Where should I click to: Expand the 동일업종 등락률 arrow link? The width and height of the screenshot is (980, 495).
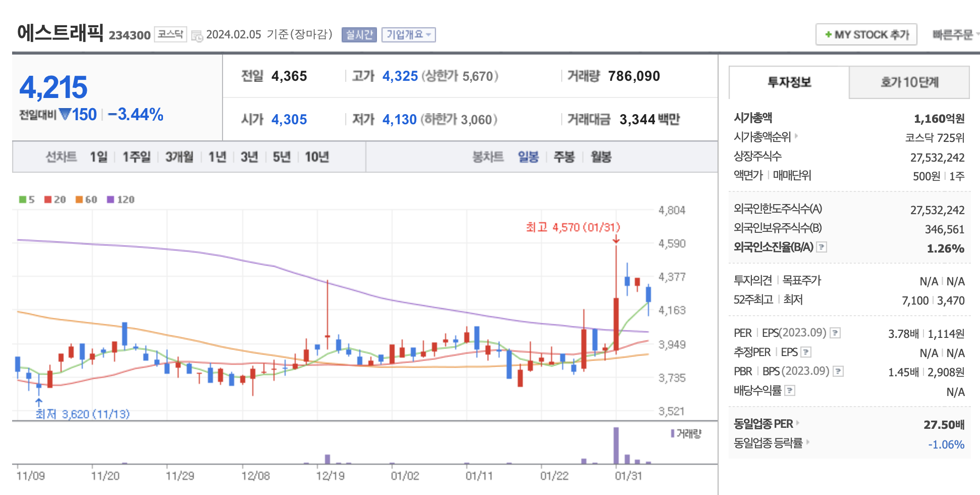pos(807,442)
